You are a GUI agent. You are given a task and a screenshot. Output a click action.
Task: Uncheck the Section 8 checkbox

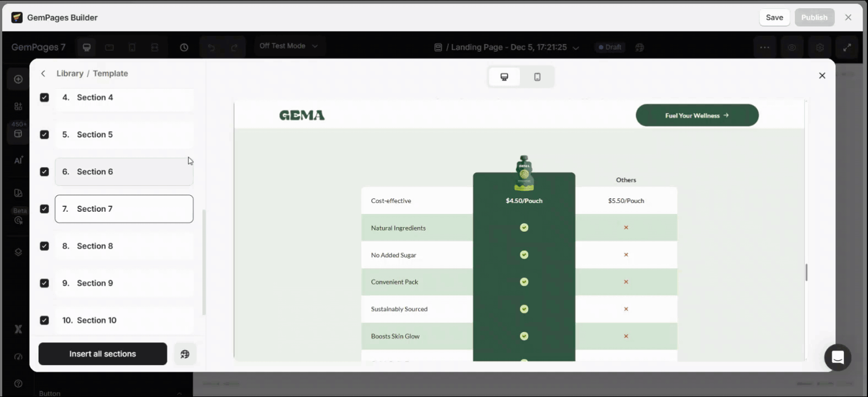point(45,246)
